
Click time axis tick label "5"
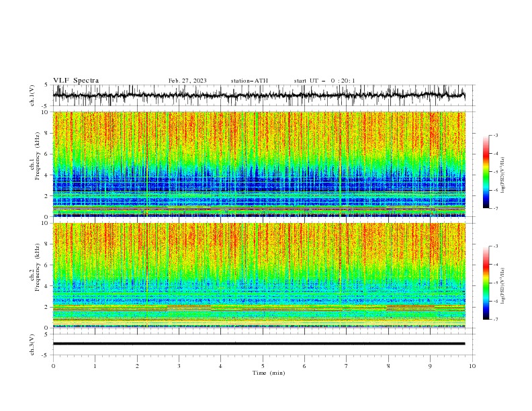coord(263,366)
